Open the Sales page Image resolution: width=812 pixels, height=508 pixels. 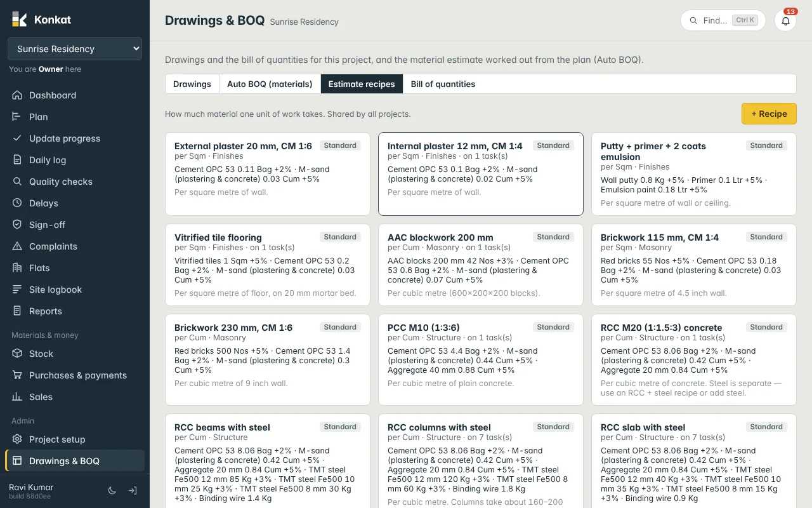point(75,397)
